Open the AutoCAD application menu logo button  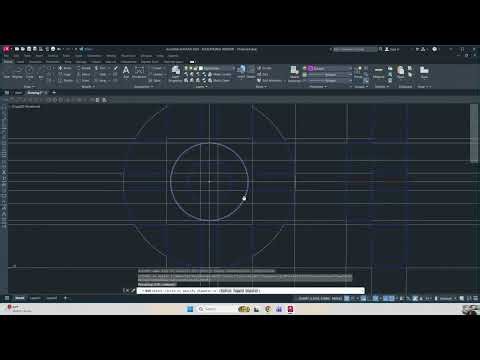[6, 49]
